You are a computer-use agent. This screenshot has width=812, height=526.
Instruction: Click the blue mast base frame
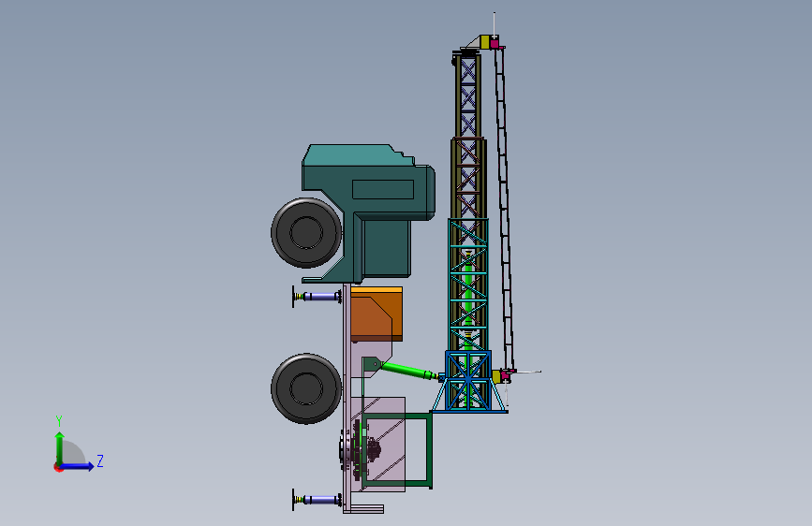[x=468, y=382]
